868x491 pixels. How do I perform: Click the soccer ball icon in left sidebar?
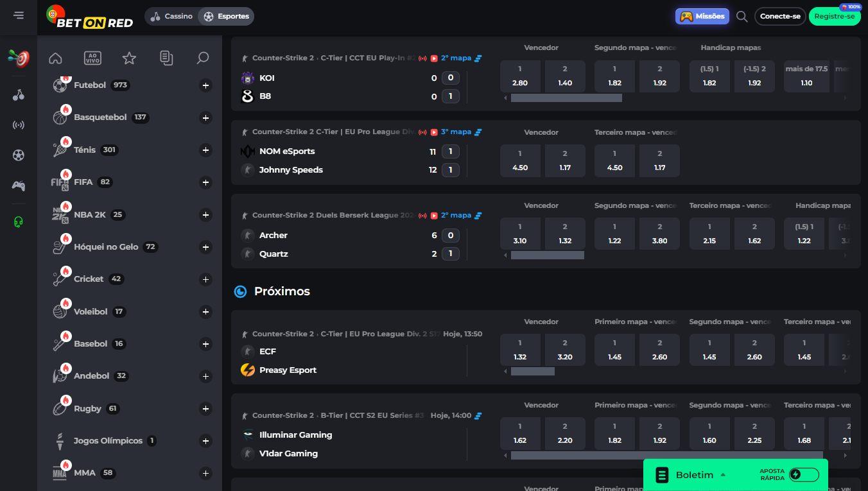click(19, 155)
